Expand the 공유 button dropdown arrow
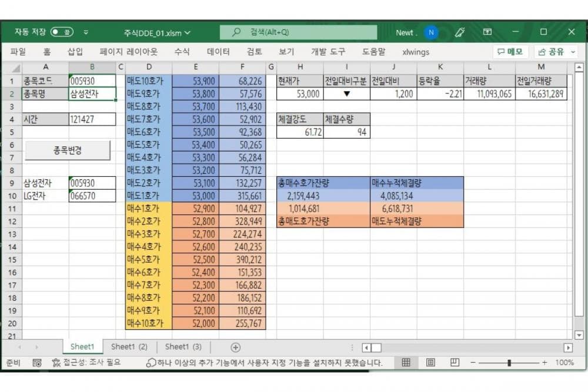This screenshot has height=392, width=588. click(x=573, y=52)
